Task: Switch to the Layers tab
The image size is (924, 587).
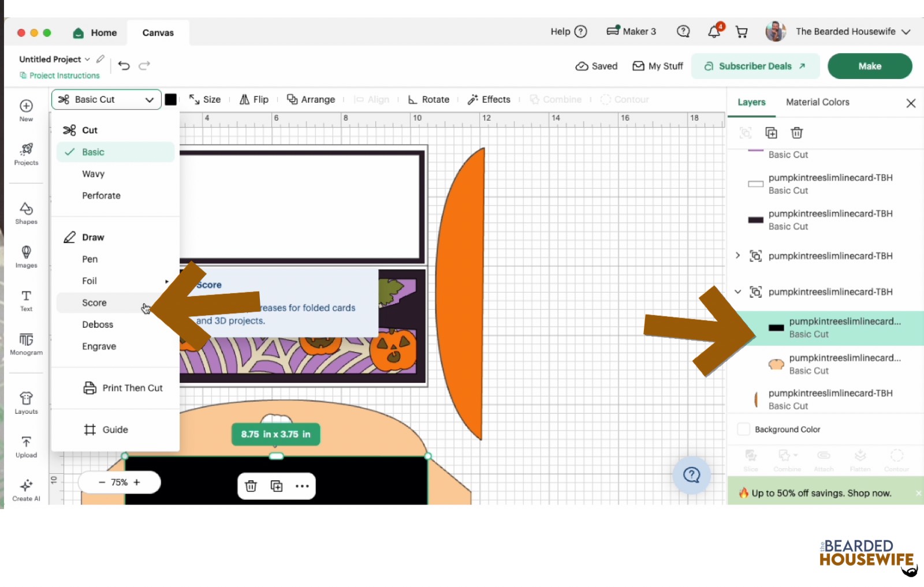Action: click(x=751, y=102)
